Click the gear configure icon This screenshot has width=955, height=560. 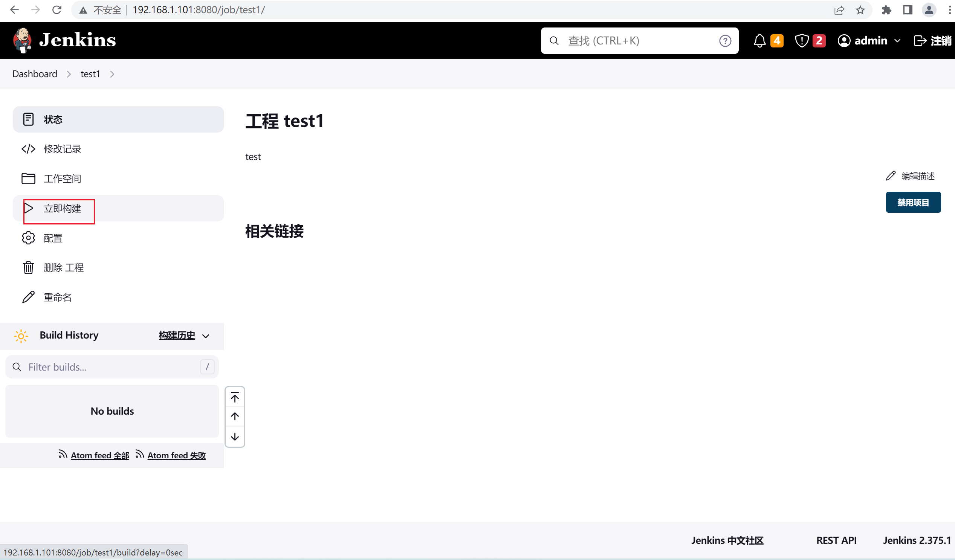pos(28,238)
